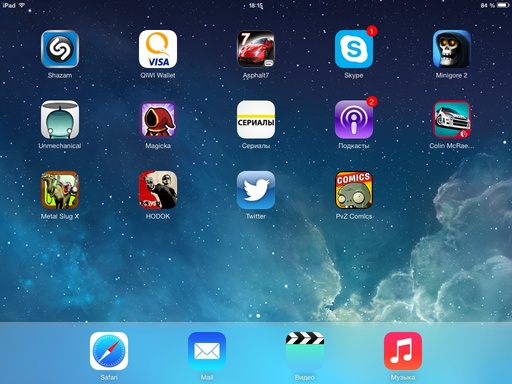Screen dimensions: 512x384
Task: Launch the HODOK app
Action: click(158, 190)
